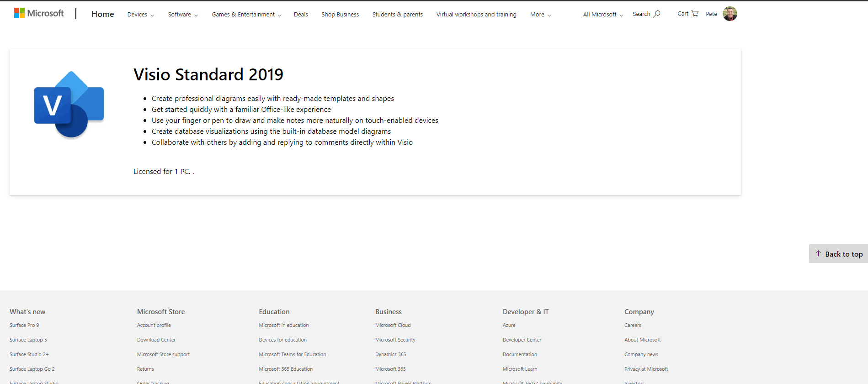Open the Careers footer link
The height and width of the screenshot is (384, 868).
633,325
